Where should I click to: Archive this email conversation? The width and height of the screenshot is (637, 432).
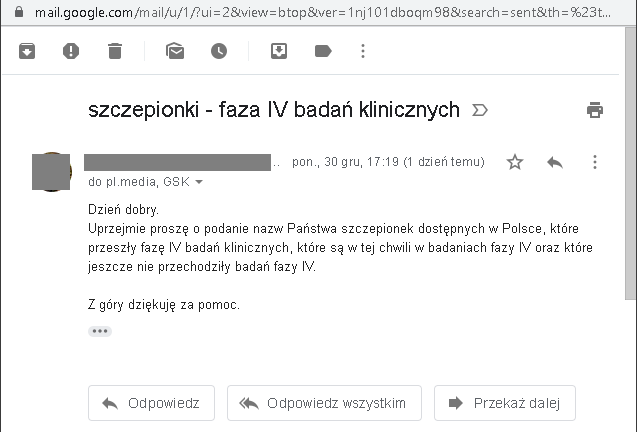click(27, 51)
